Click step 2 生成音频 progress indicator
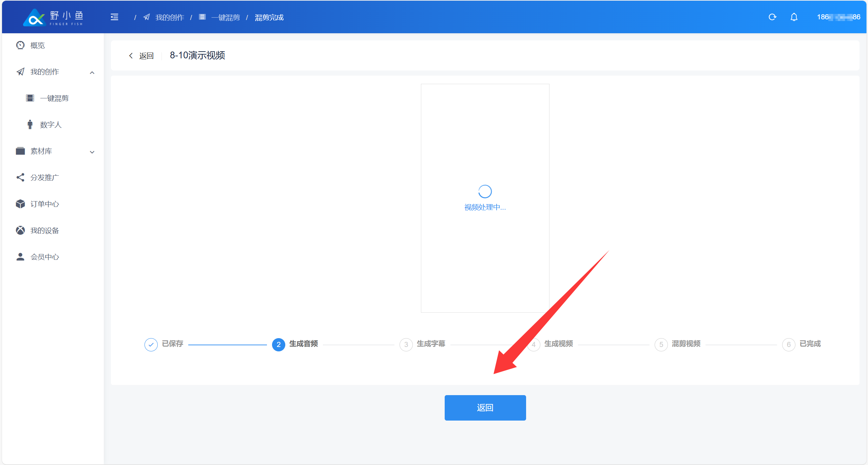This screenshot has height=465, width=868. point(278,344)
